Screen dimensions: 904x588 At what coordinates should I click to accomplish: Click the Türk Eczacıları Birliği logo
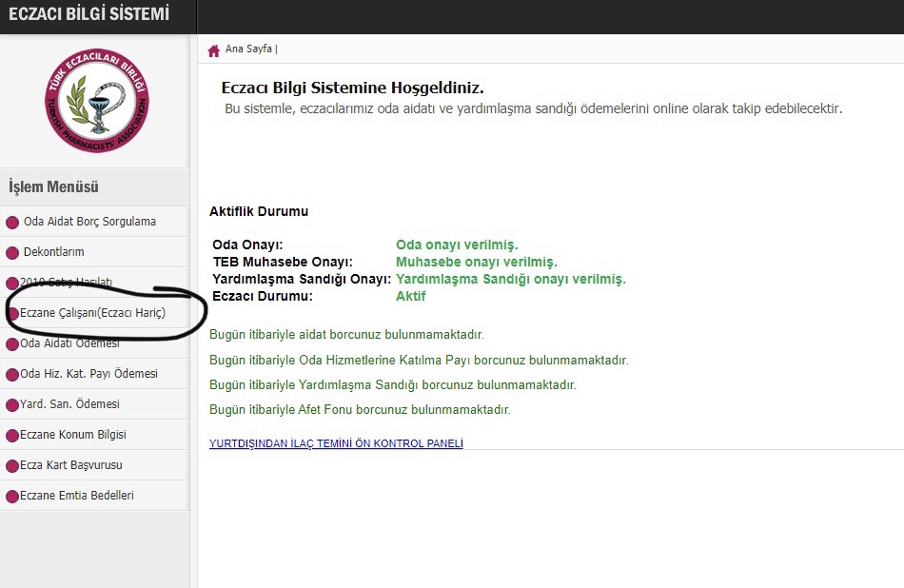point(96,102)
